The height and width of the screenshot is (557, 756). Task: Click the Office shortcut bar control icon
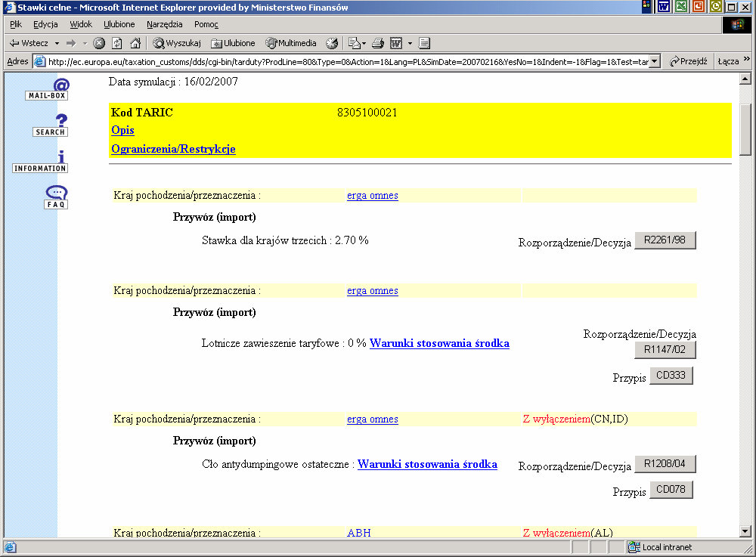646,6
